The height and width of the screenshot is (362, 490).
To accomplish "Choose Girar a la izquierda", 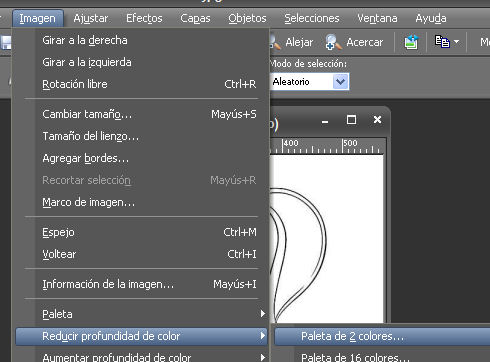I will point(142,62).
